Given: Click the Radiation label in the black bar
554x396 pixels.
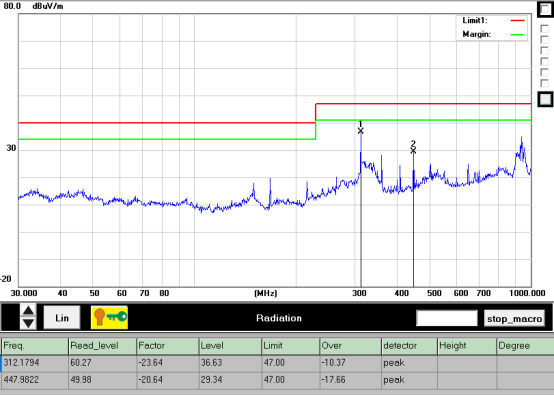Looking at the screenshot, I should 279,318.
